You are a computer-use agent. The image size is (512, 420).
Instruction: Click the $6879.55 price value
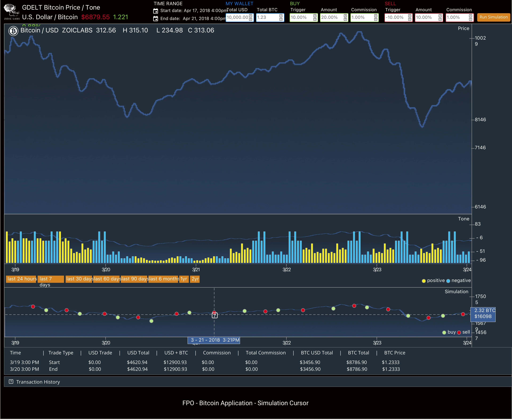(x=95, y=17)
